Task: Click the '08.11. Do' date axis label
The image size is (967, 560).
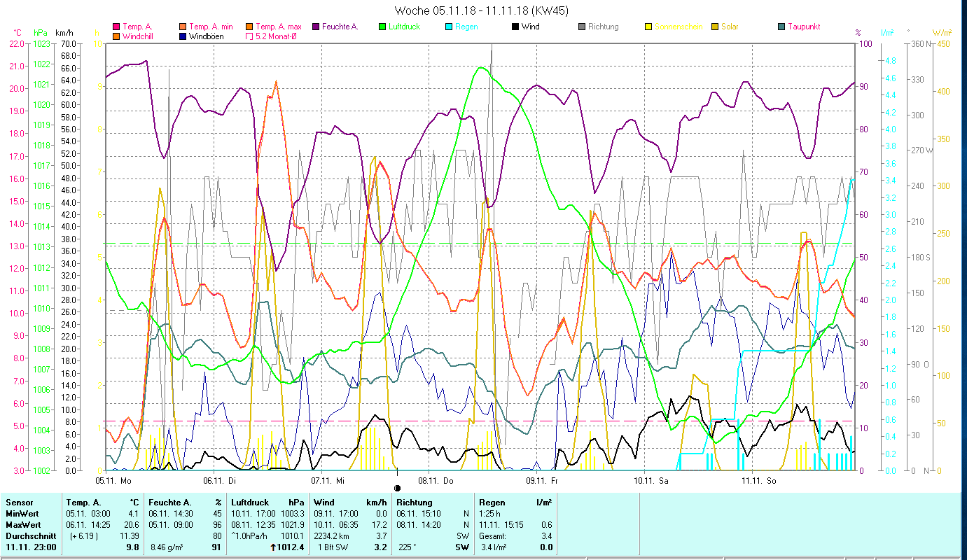Action: (x=436, y=480)
